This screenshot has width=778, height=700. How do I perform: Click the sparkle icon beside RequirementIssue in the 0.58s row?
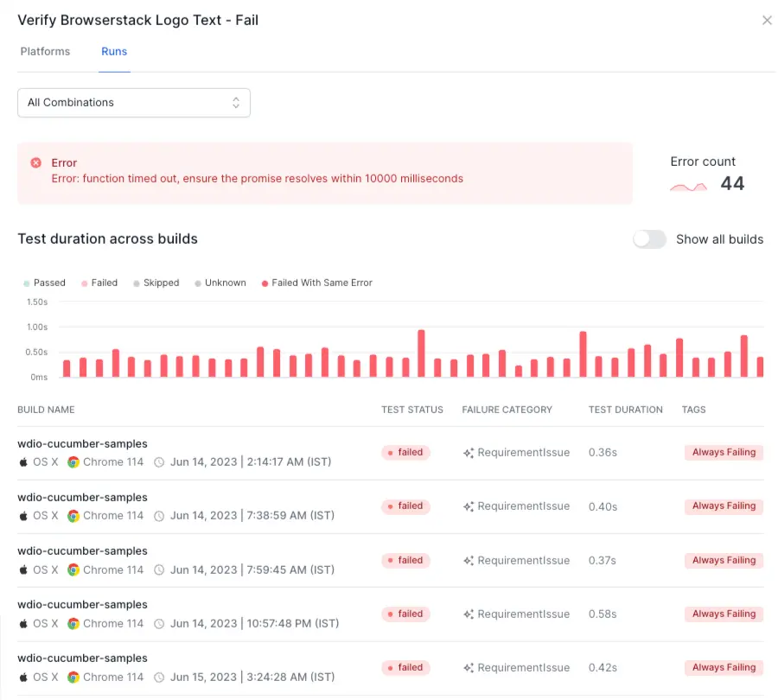click(x=469, y=614)
